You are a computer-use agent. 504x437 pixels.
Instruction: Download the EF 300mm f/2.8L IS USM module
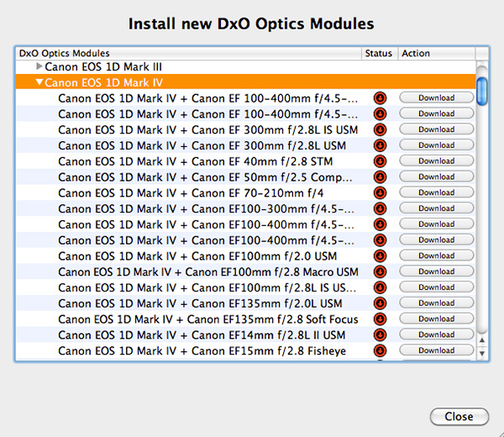(x=437, y=129)
